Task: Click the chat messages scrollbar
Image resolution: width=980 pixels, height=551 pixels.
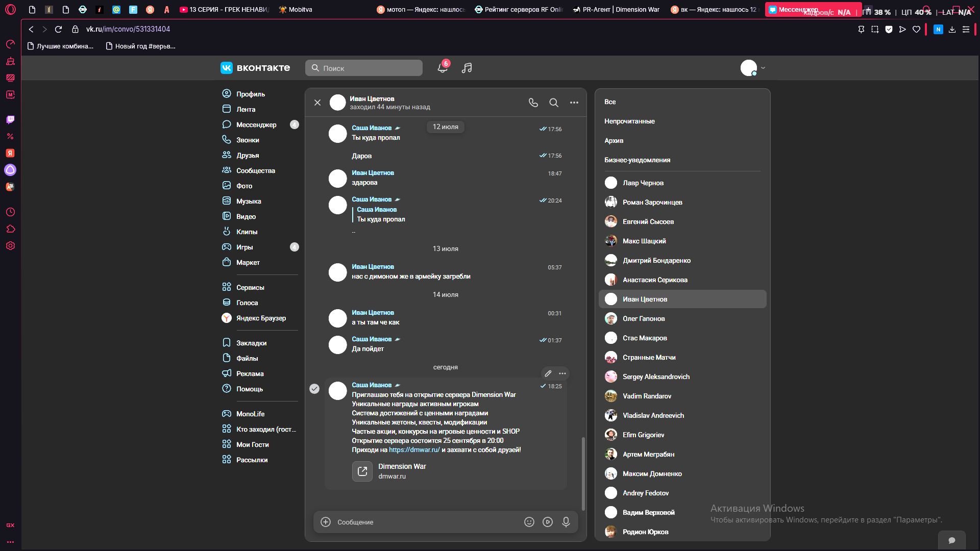Action: tap(583, 473)
